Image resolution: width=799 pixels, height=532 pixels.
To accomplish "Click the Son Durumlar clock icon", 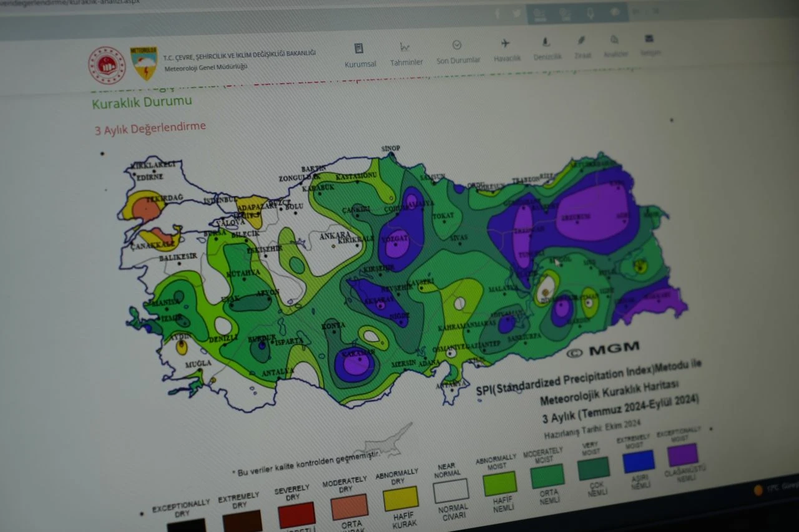I will 458,44.
